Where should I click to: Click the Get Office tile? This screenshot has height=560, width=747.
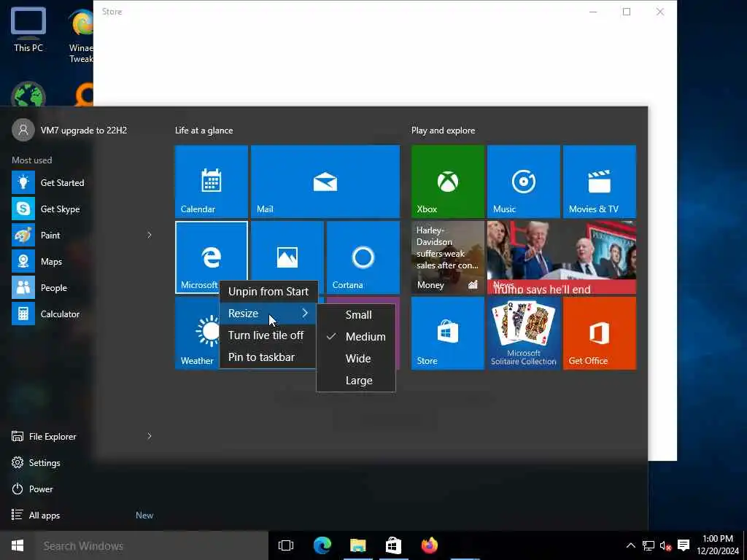pos(600,333)
